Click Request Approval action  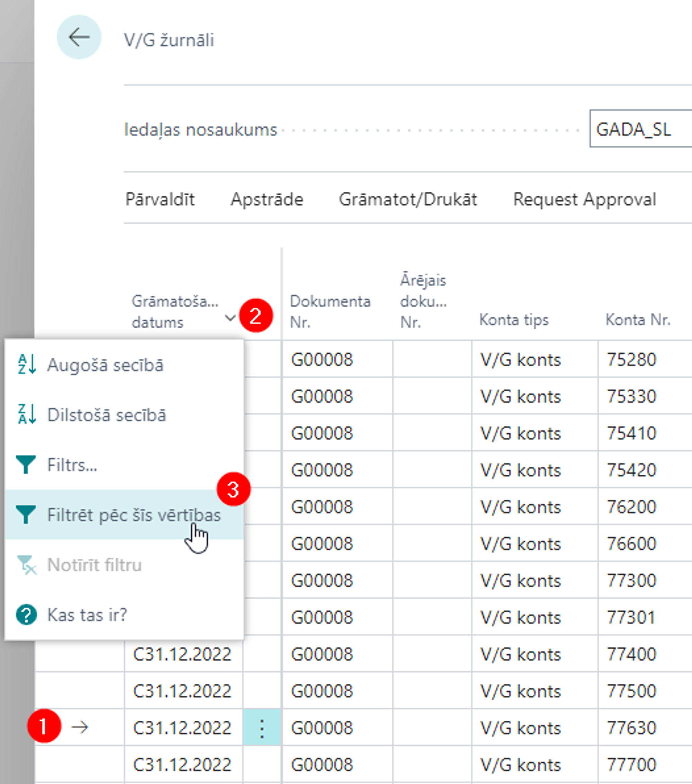[584, 199]
